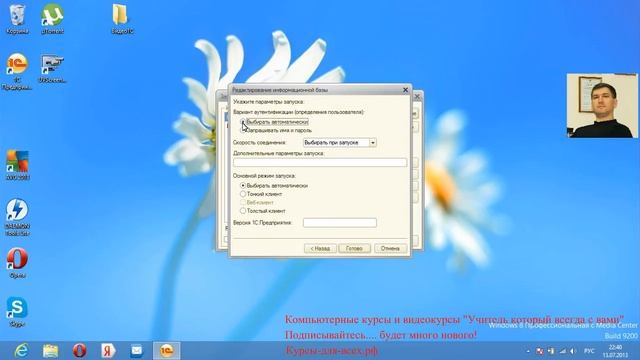Click the 'Готово' button
This screenshot has width=640, height=360.
354,248
